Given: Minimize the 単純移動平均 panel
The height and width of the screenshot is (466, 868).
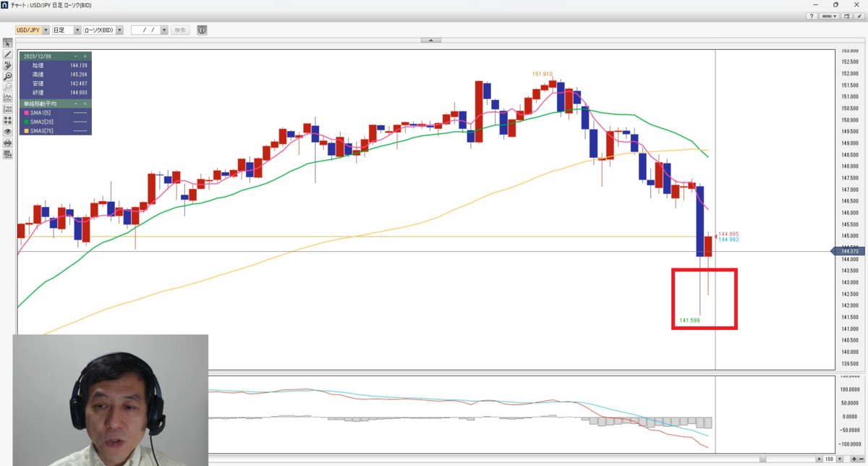Looking at the screenshot, I should tap(76, 103).
